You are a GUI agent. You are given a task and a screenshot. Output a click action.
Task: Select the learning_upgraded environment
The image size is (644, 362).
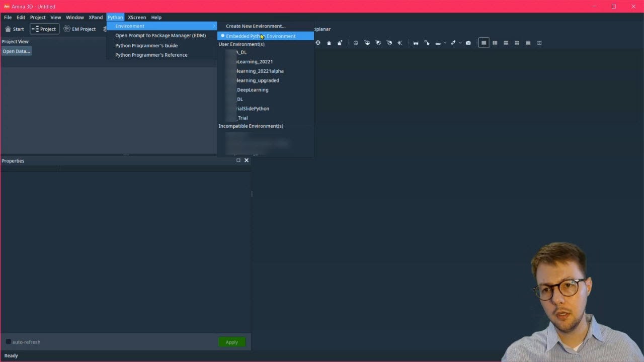(x=266, y=80)
